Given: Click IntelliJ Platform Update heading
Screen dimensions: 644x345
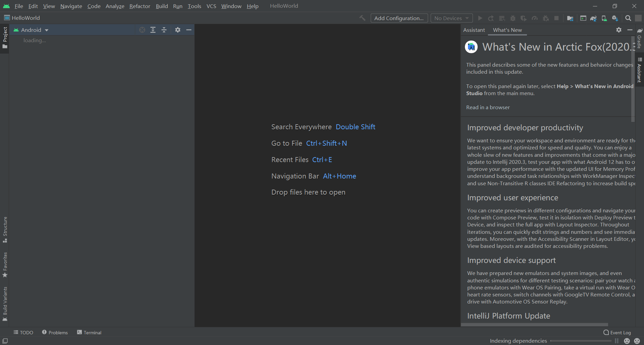Looking at the screenshot, I should pos(508,316).
